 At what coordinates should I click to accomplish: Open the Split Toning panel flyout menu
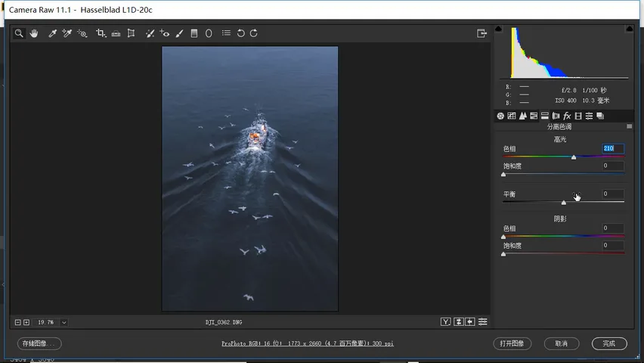[629, 126]
